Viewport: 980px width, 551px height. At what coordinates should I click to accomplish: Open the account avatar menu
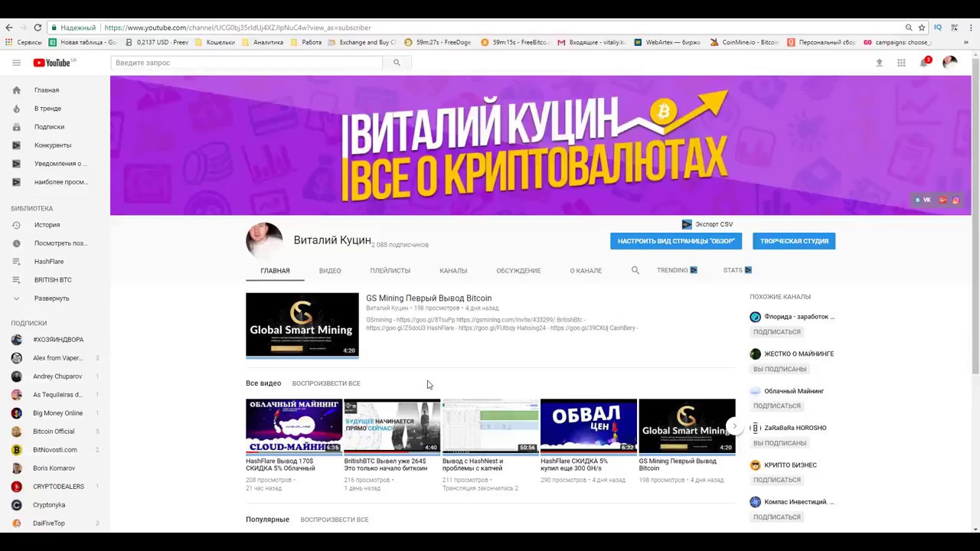(950, 63)
